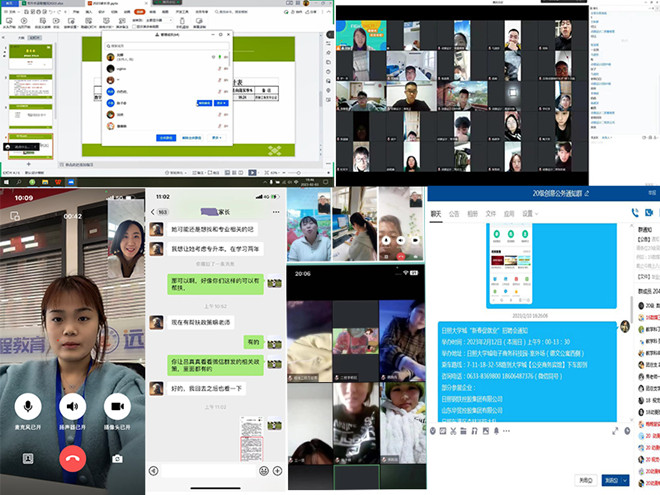The image size is (660, 495).
Task: Start a voice call via the phone icon
Action: pyautogui.click(x=632, y=213)
